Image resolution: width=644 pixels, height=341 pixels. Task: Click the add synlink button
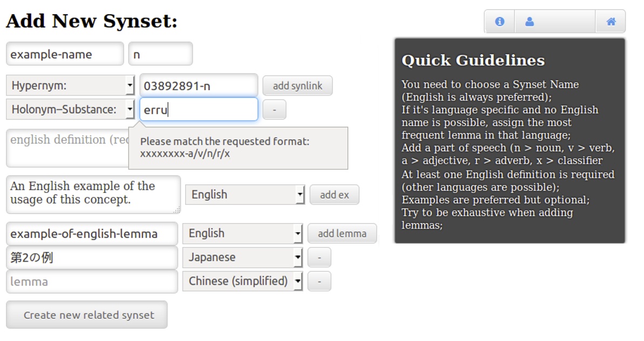(x=297, y=85)
